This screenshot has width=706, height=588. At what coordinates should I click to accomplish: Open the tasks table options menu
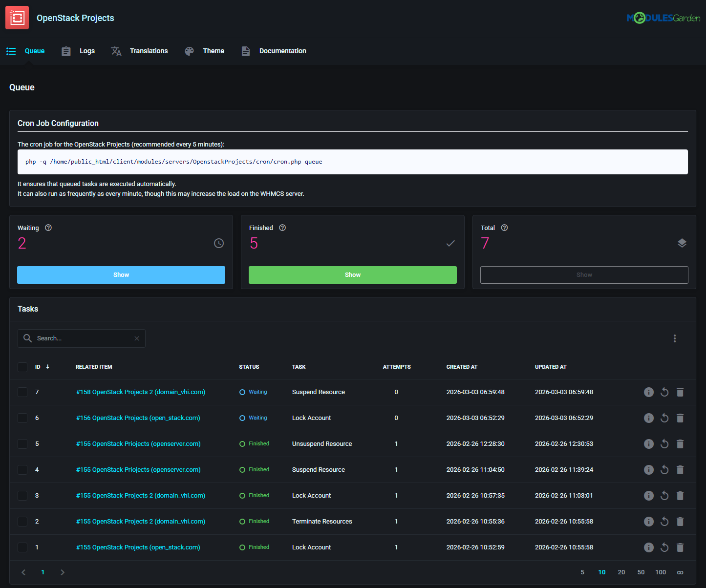tap(675, 338)
